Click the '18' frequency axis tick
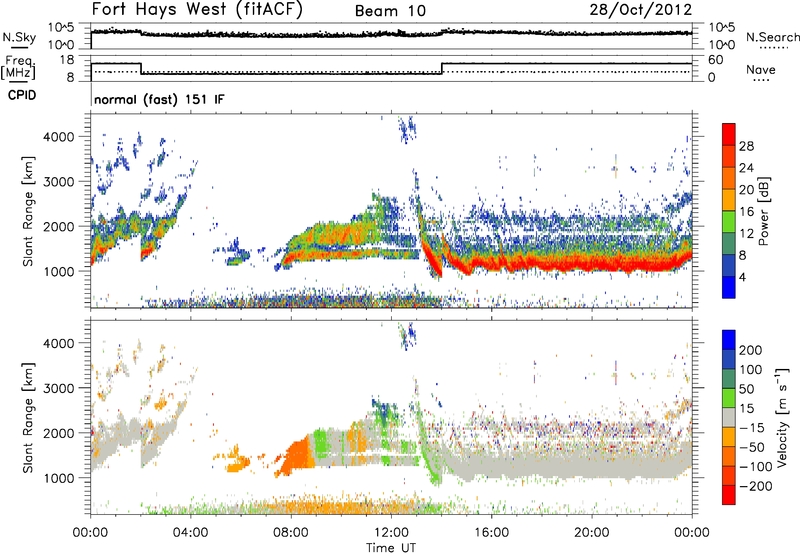Viewport: 800px width, 554px height. pos(67,60)
